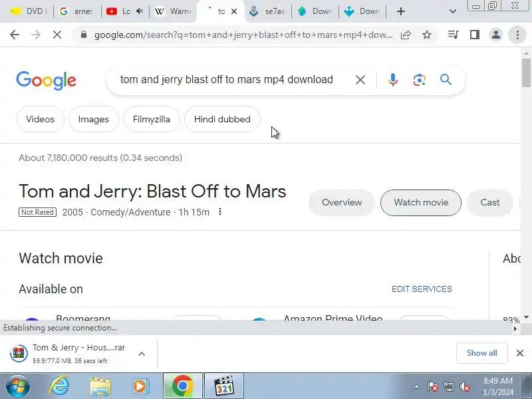
Task: Click the EDIT SERVICES link
Action: 422,289
